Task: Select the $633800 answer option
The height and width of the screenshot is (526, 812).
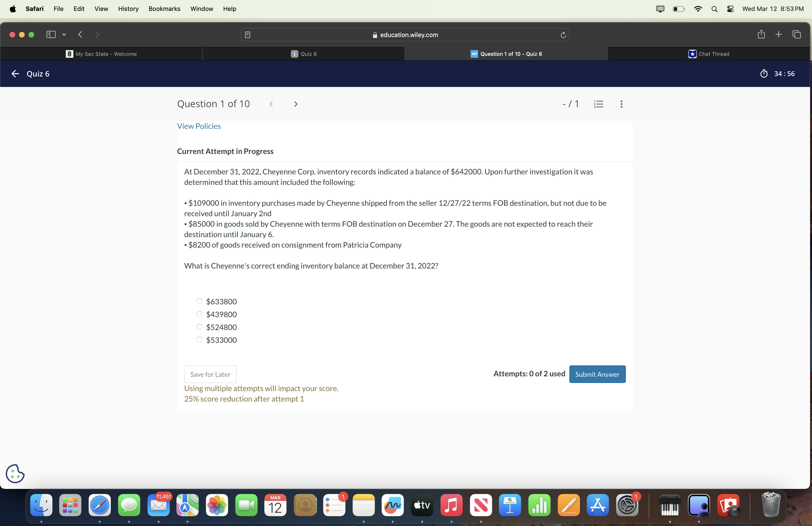Action: 200,301
